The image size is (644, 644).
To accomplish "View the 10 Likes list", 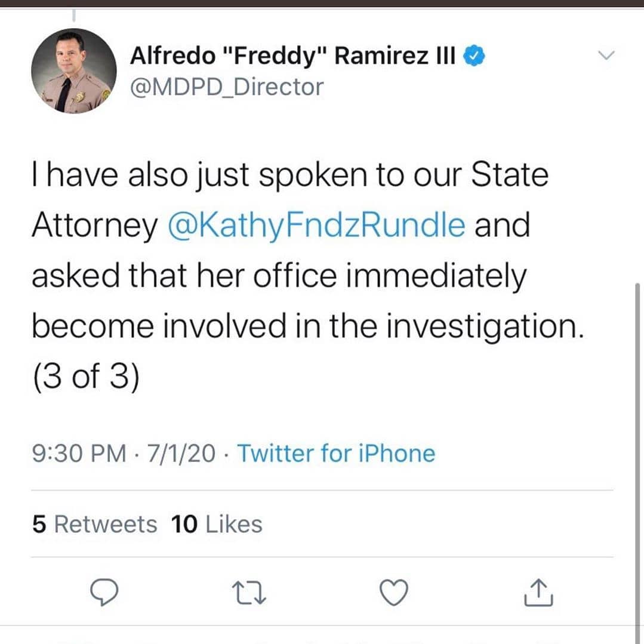I will click(217, 524).
